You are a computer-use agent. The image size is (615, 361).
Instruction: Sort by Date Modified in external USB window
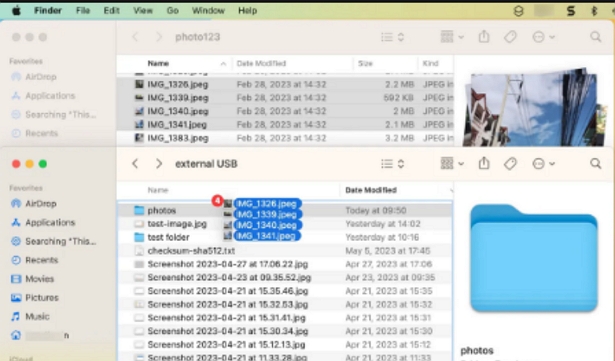pyautogui.click(x=371, y=190)
